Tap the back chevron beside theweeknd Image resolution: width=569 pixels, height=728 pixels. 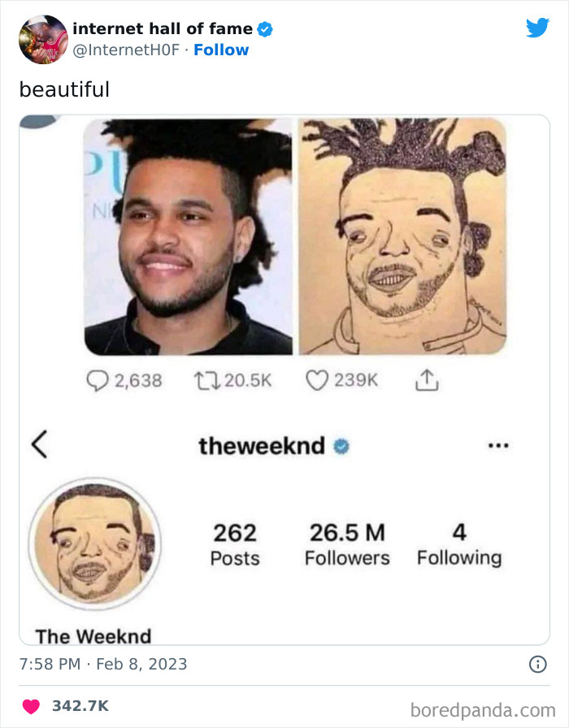coord(40,444)
